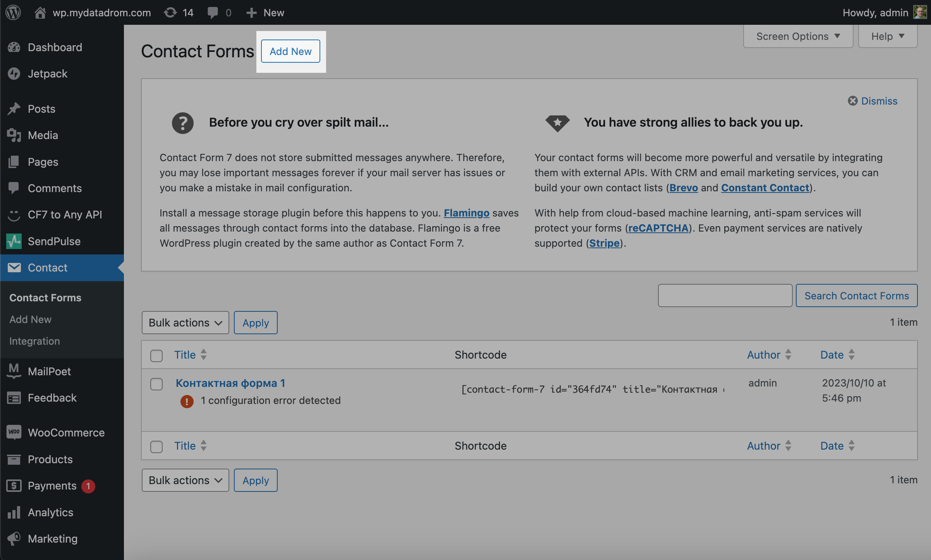Open the Contact Forms submenu item
The width and height of the screenshot is (931, 560).
click(x=45, y=297)
